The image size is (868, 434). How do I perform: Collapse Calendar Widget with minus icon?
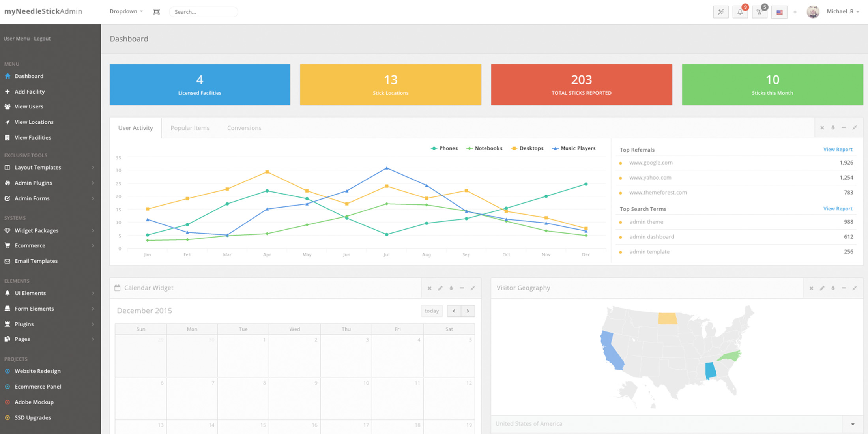tap(462, 288)
